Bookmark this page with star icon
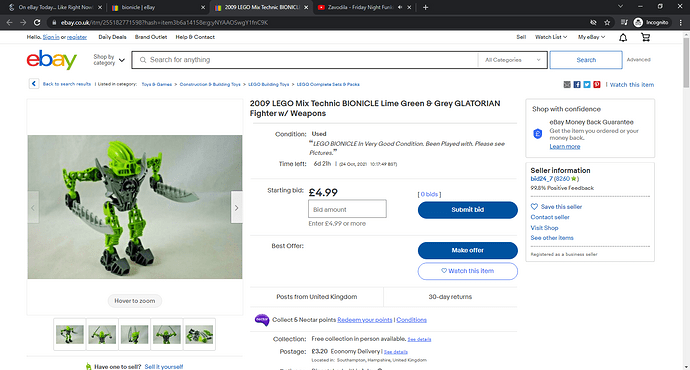This screenshot has height=370, width=690. pyautogui.click(x=607, y=22)
